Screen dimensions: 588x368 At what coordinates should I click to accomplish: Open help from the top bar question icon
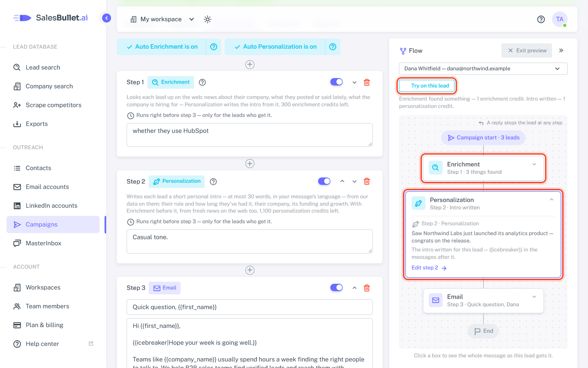(541, 19)
